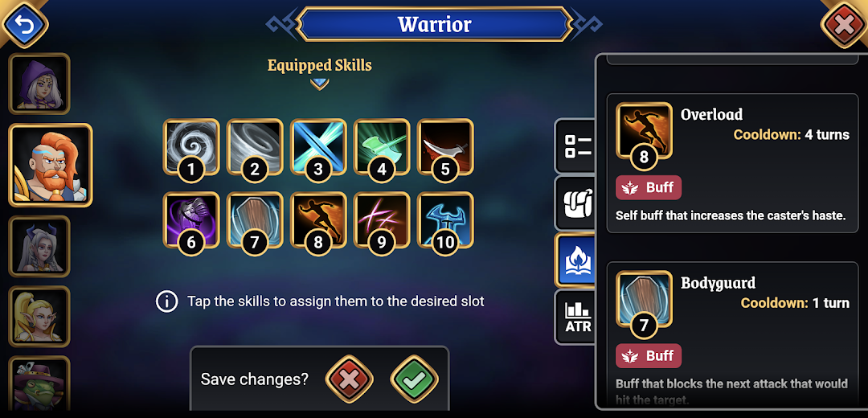The image size is (868, 418).
Task: Choose the green axe skill in slot 4
Action: tap(382, 147)
